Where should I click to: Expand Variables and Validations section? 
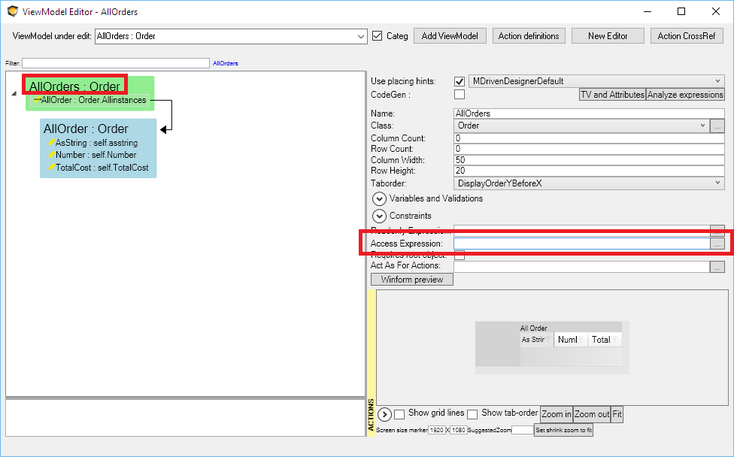pyautogui.click(x=380, y=199)
